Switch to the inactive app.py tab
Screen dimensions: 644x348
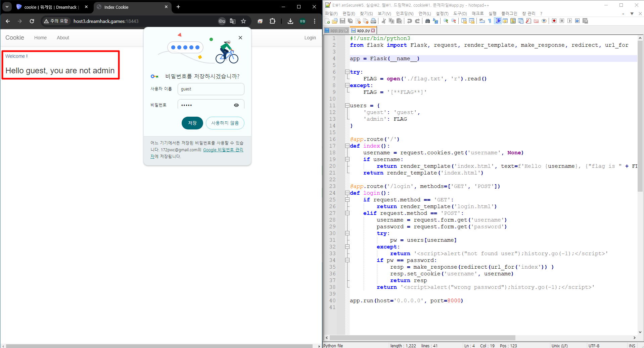pos(336,31)
